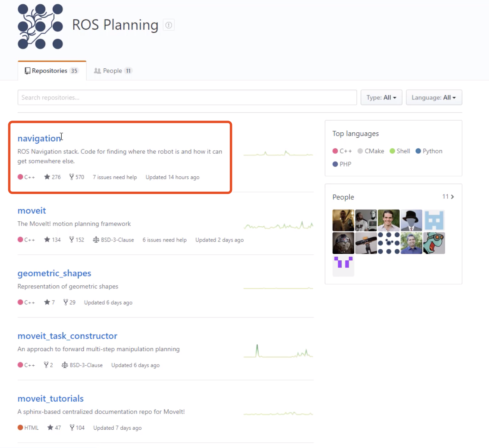Open the geometric_shapes repository link

tap(54, 273)
